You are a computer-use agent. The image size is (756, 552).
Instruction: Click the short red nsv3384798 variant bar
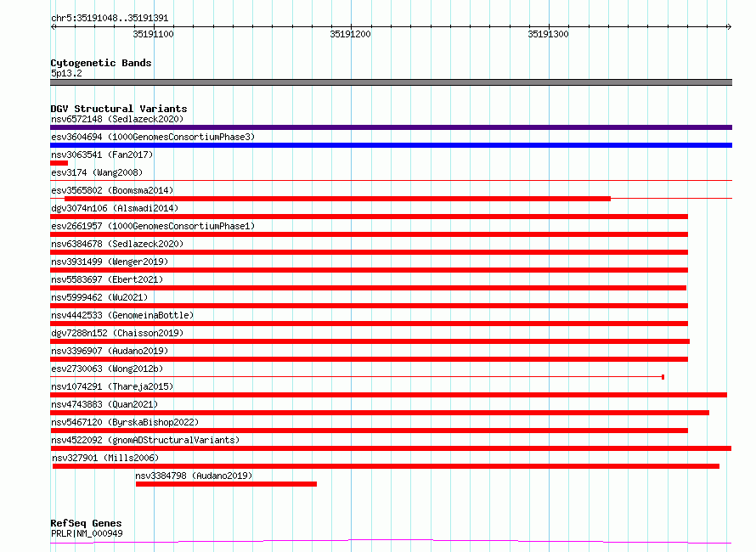[226, 484]
